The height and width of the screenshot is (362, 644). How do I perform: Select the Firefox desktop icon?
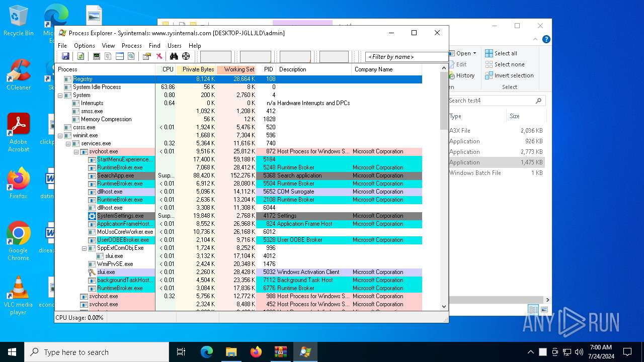[18, 184]
